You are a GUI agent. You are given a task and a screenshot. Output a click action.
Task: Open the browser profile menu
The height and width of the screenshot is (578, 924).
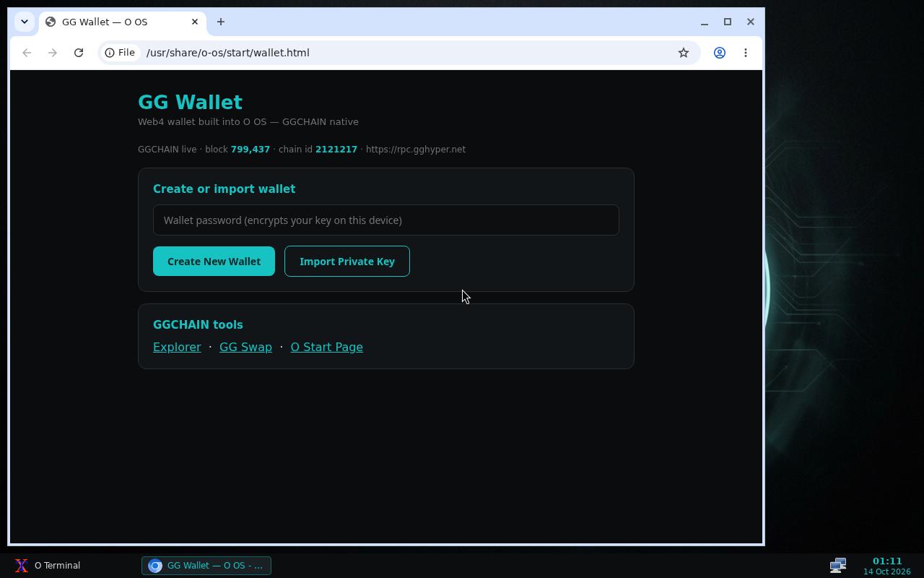click(720, 53)
